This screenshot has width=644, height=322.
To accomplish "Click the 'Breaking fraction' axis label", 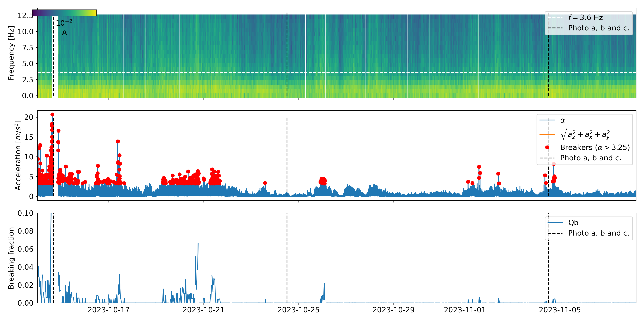I will [11, 258].
